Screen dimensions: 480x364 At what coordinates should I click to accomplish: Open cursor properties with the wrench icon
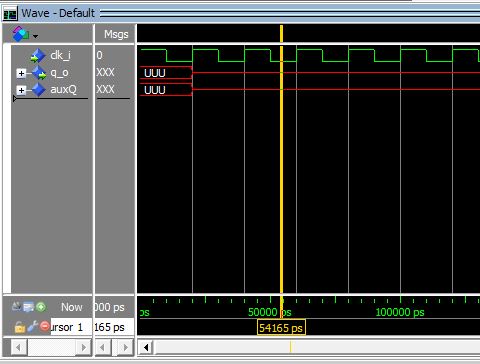pyautogui.click(x=33, y=327)
